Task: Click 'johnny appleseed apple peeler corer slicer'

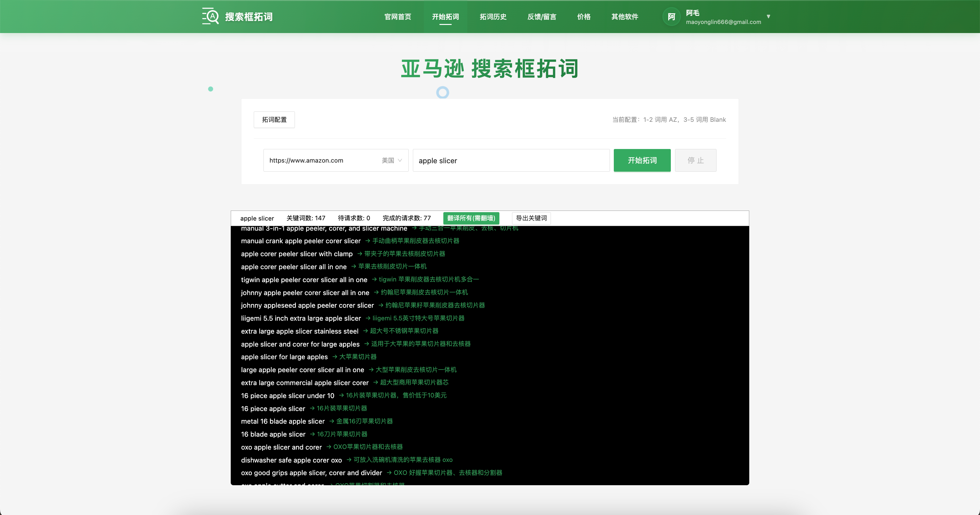Action: click(308, 305)
